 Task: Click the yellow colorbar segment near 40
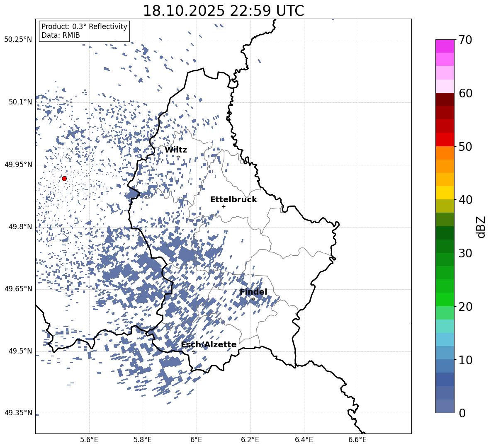(445, 193)
